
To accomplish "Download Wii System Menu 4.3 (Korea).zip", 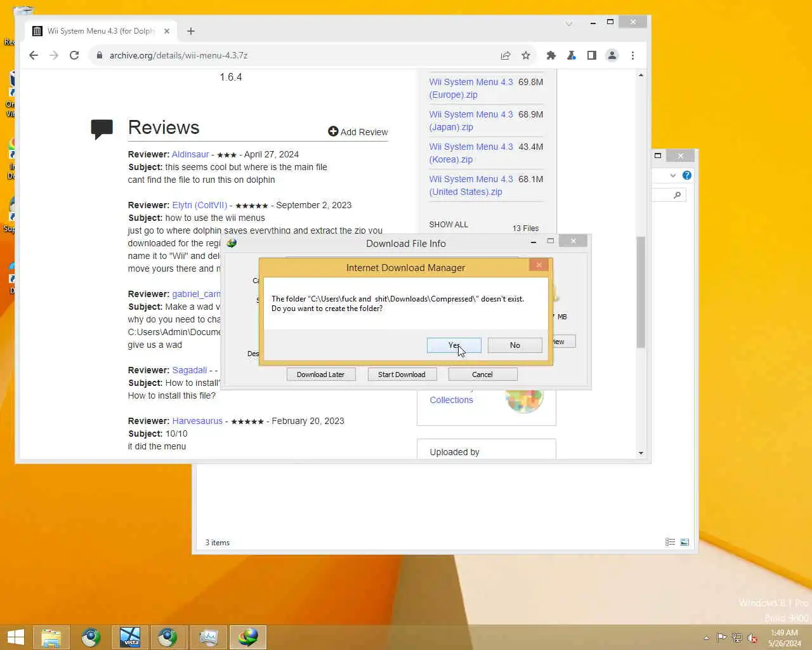I will 471,153.
